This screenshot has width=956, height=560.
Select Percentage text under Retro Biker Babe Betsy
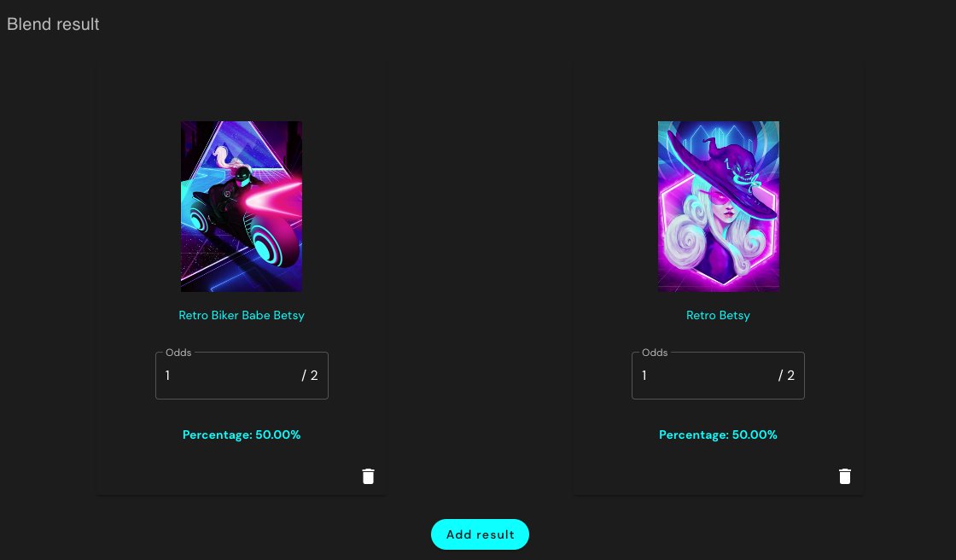[242, 435]
